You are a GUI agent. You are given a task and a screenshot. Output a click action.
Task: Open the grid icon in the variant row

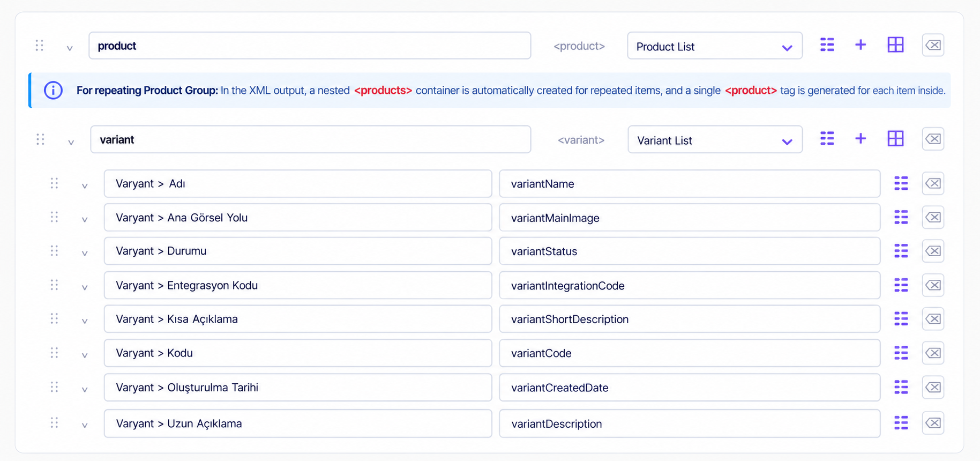tap(895, 139)
